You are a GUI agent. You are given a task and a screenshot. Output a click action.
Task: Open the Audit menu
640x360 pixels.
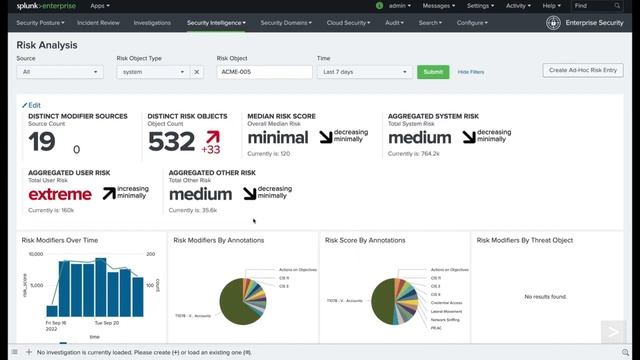(x=394, y=23)
